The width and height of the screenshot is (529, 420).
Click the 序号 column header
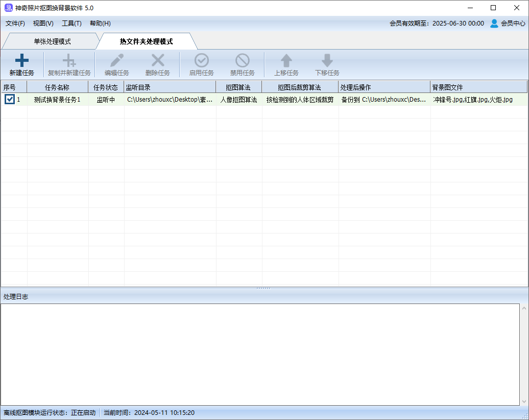coord(14,87)
